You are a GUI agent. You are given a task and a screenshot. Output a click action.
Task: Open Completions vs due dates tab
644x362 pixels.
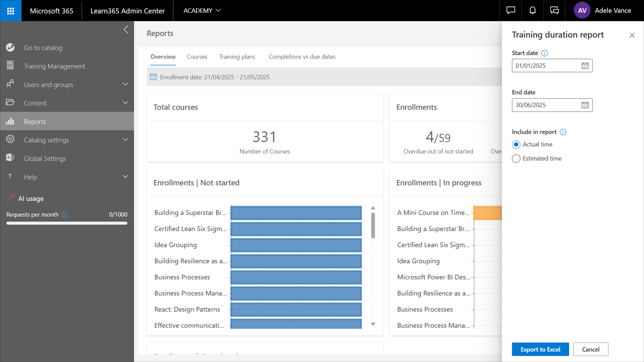(302, 57)
